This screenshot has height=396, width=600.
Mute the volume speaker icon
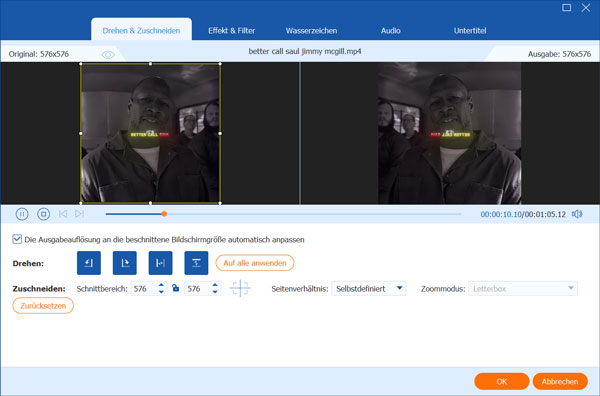[577, 214]
